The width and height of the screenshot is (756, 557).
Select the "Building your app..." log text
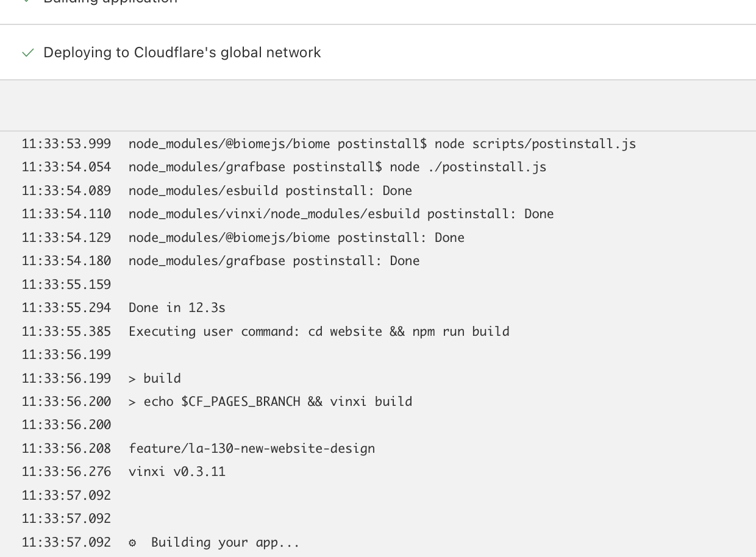click(x=225, y=542)
